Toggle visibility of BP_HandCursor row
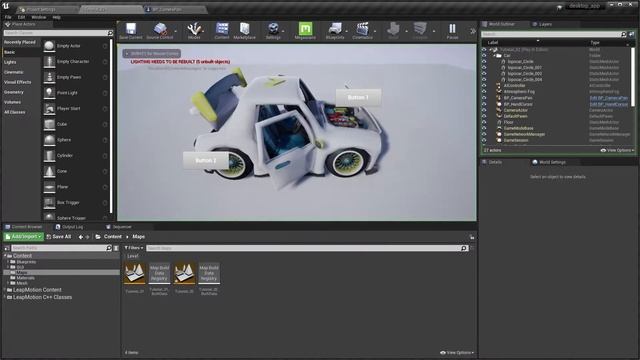This screenshot has height=360, width=640. pyautogui.click(x=484, y=104)
